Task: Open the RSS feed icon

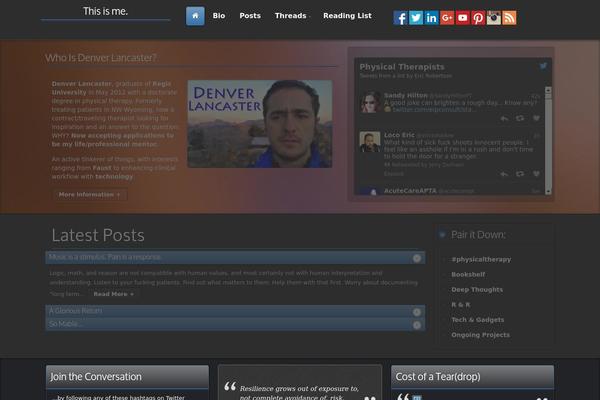Action: coord(509,18)
